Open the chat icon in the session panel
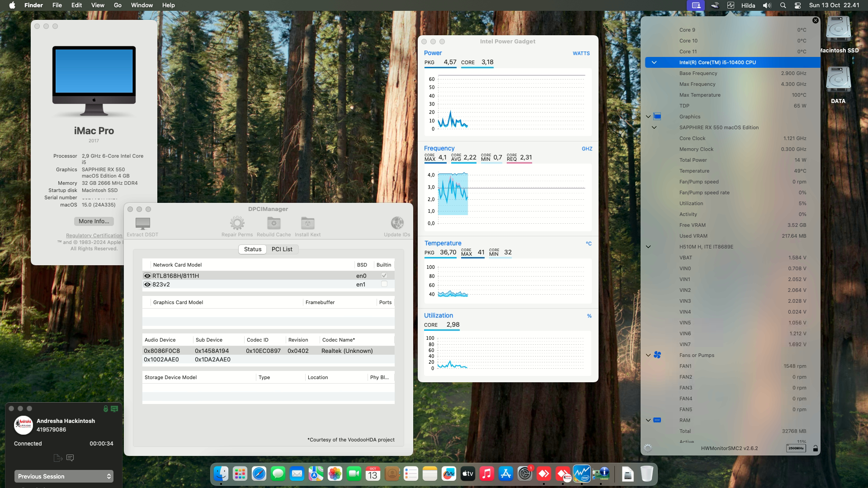This screenshot has height=488, width=868. (x=70, y=458)
